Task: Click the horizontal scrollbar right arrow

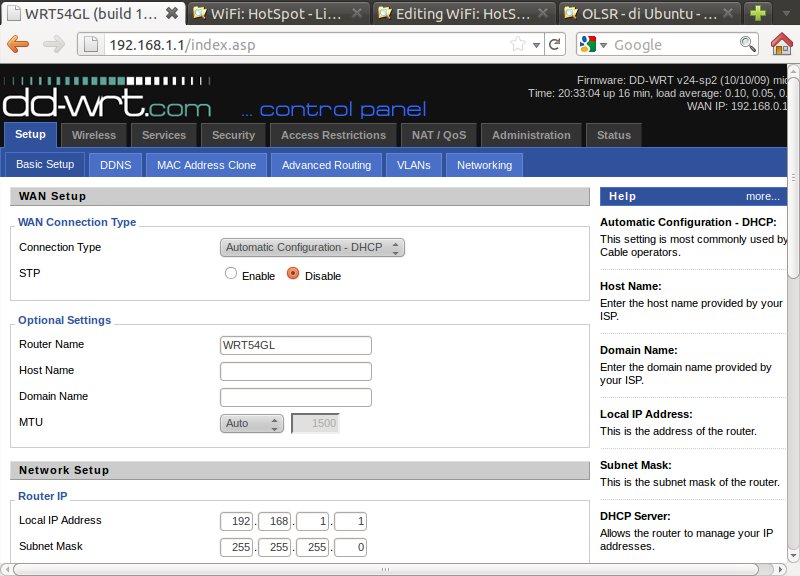Action: point(780,569)
